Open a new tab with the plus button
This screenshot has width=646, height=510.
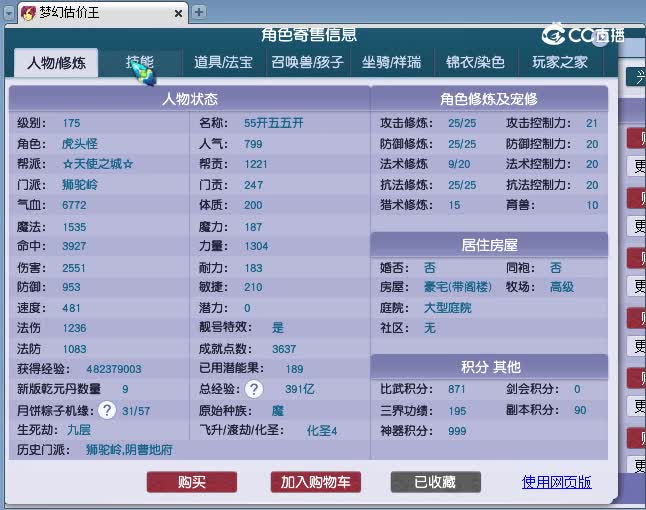(199, 12)
